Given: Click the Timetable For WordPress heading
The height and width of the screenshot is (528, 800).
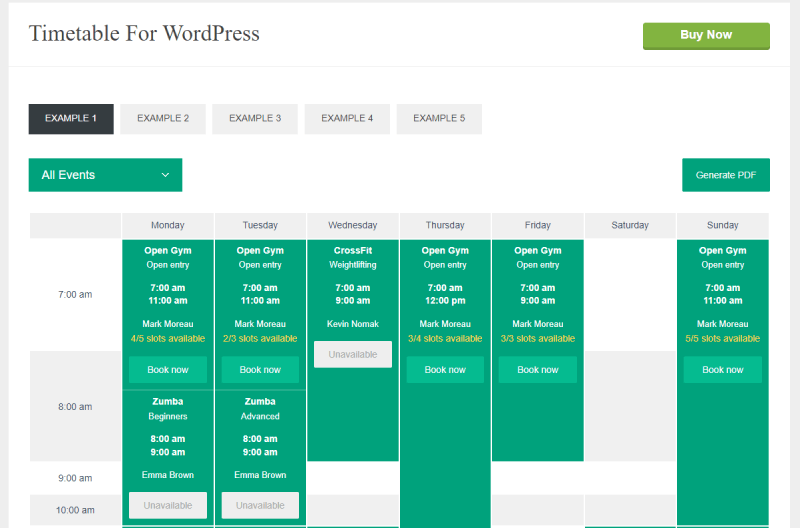Looking at the screenshot, I should (144, 34).
